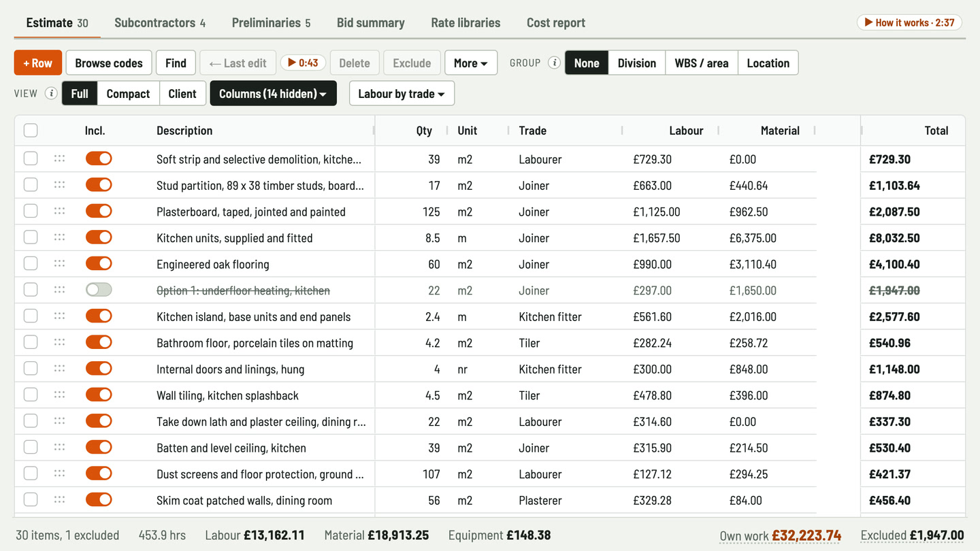Screen dimensions: 980x551
Task: Switch to the Subcontractors tab
Action: [x=160, y=22]
